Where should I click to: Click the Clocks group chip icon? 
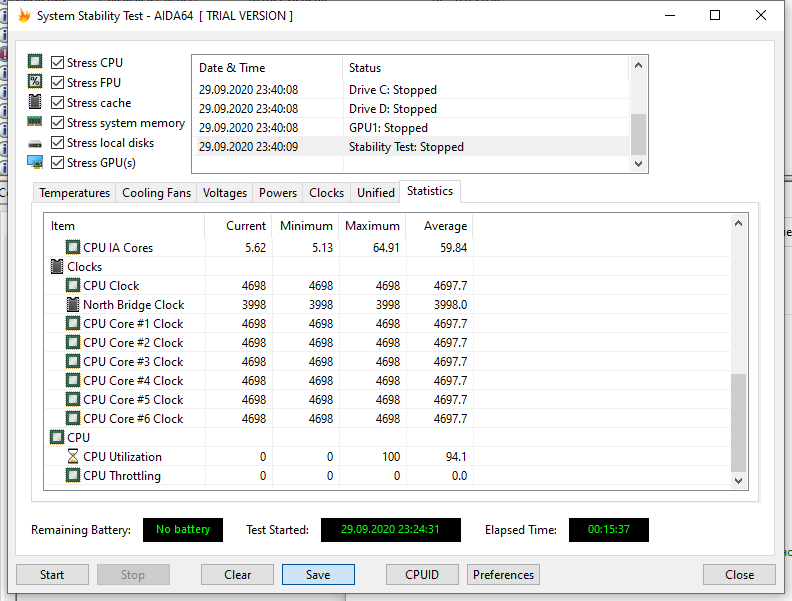[57, 266]
